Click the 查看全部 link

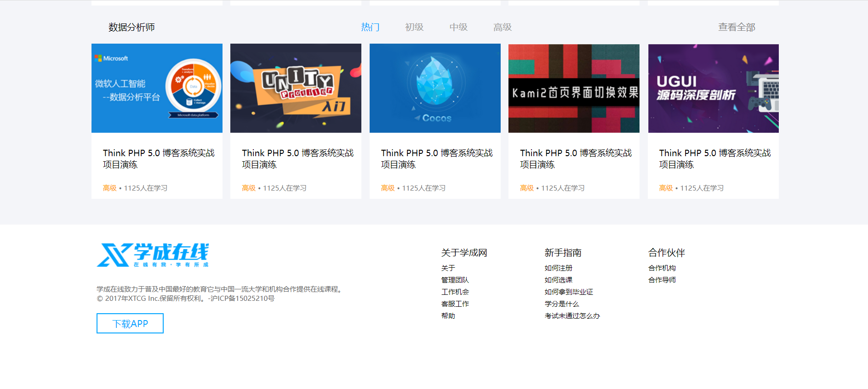coord(737,27)
